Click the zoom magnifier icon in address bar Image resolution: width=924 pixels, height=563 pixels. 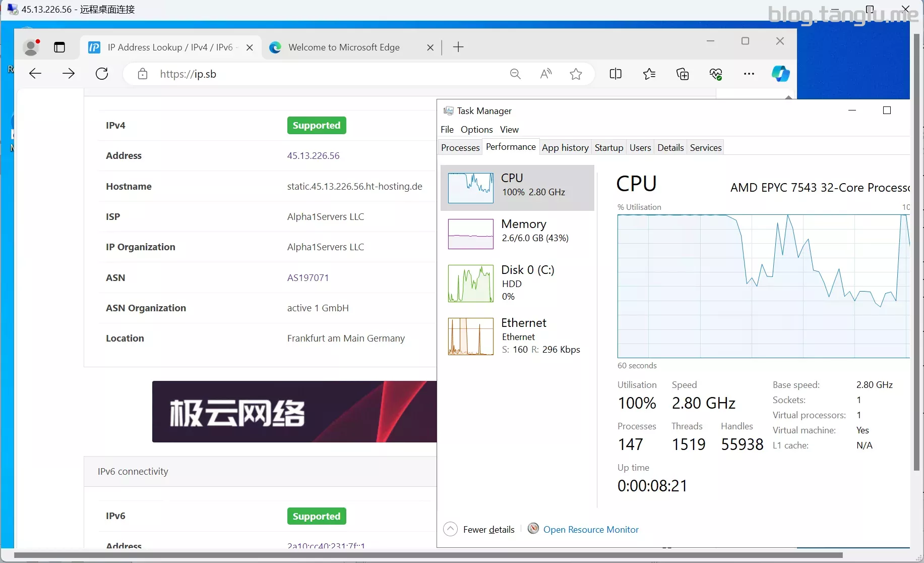tap(515, 74)
